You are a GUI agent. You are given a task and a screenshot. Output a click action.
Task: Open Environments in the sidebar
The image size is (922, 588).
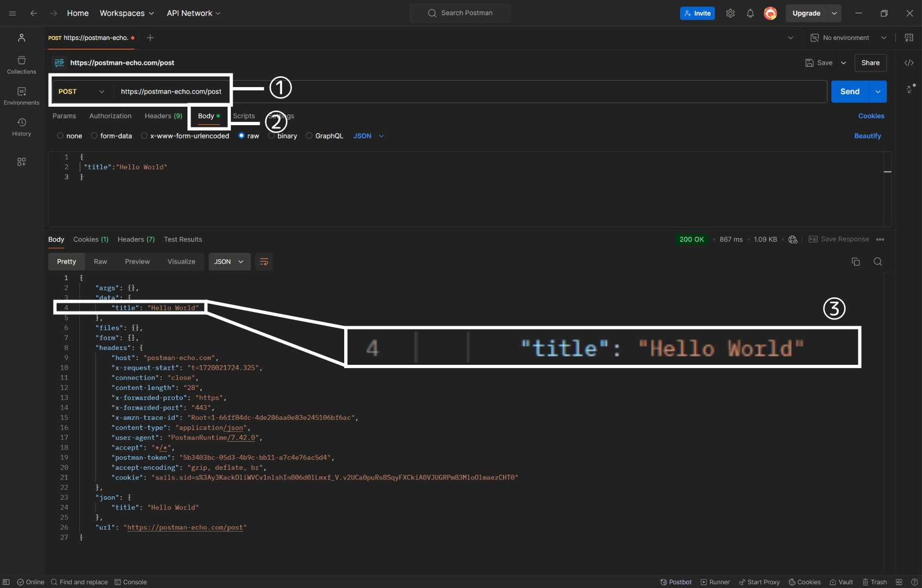pos(22,96)
